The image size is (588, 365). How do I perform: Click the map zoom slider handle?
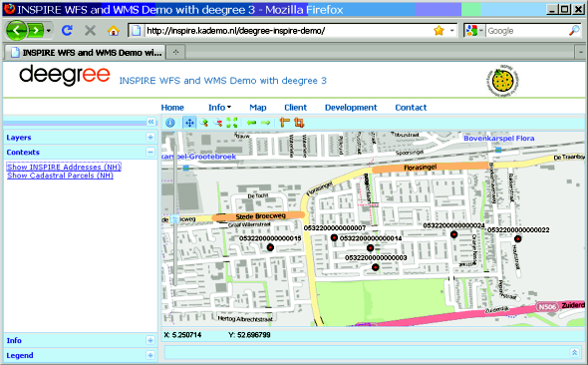point(174,219)
